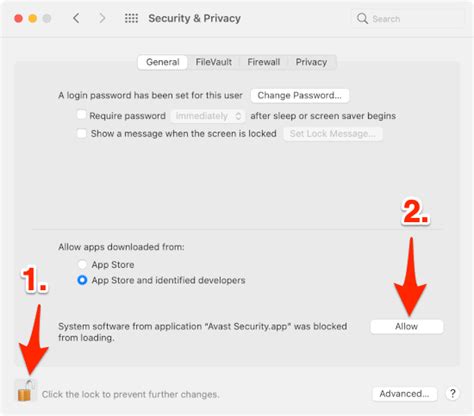Open the Privacy tab
474x416 pixels.
[311, 62]
